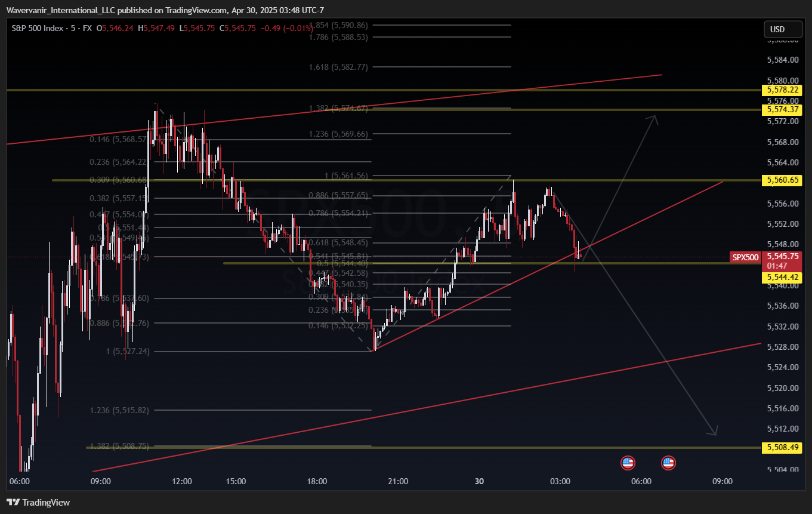Click the 30 date label on time axis

[478, 481]
